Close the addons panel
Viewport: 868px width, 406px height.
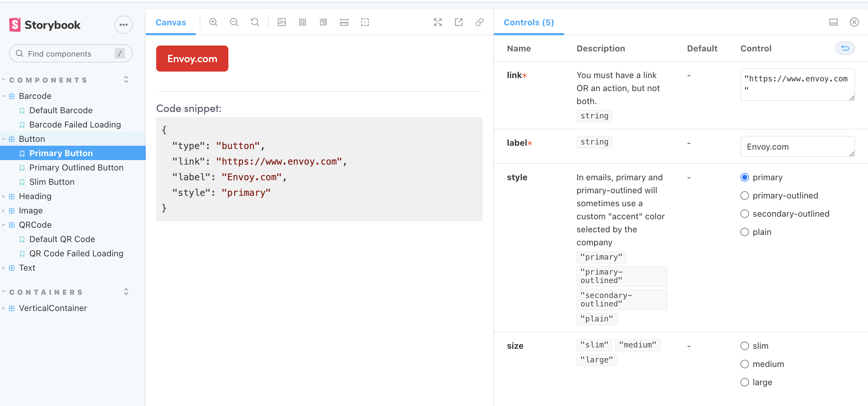pyautogui.click(x=854, y=22)
